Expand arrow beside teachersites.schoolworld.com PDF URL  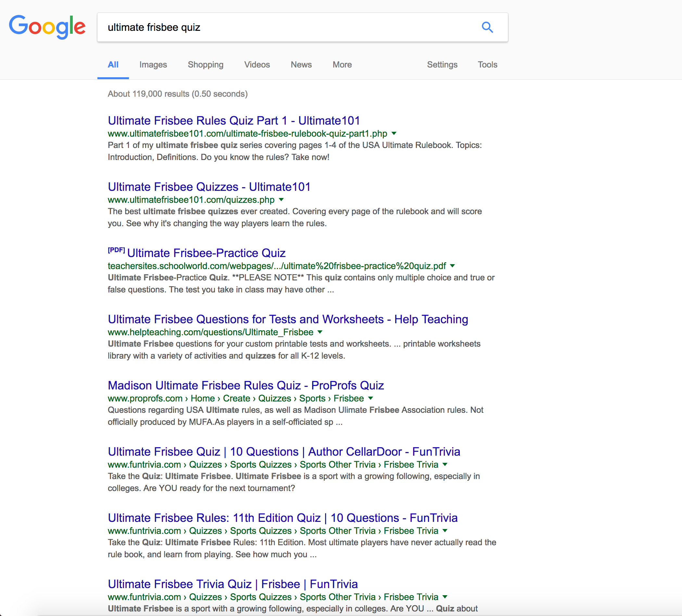(452, 266)
